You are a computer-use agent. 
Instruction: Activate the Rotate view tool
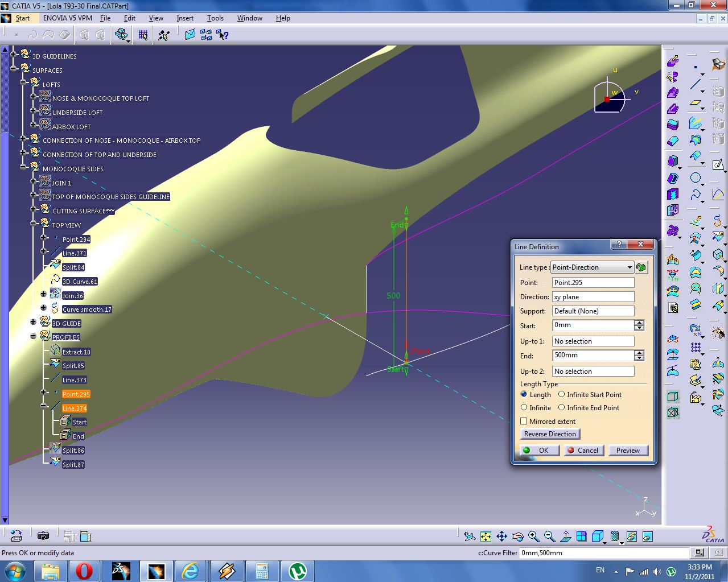pos(517,536)
